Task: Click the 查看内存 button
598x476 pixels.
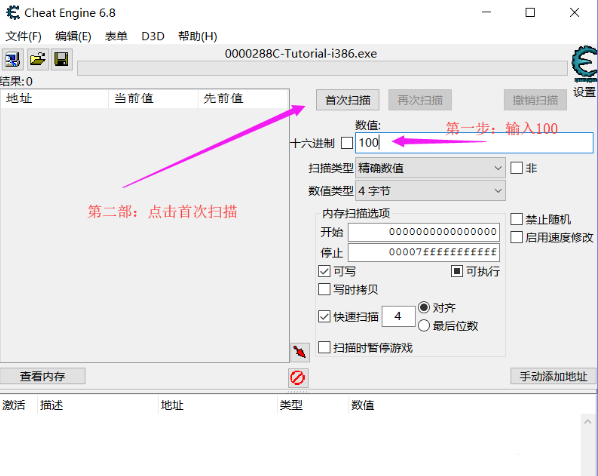Action: point(43,376)
